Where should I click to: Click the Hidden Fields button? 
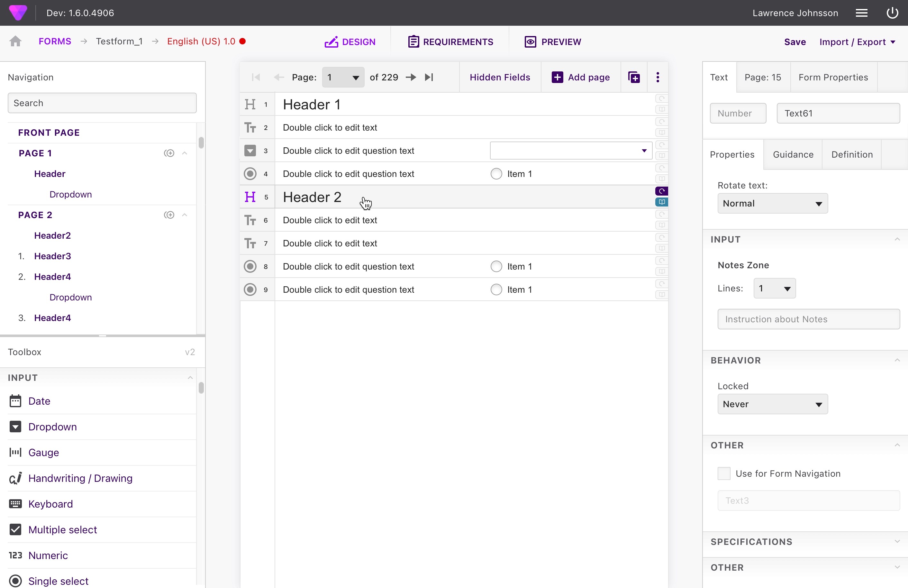pyautogui.click(x=499, y=78)
